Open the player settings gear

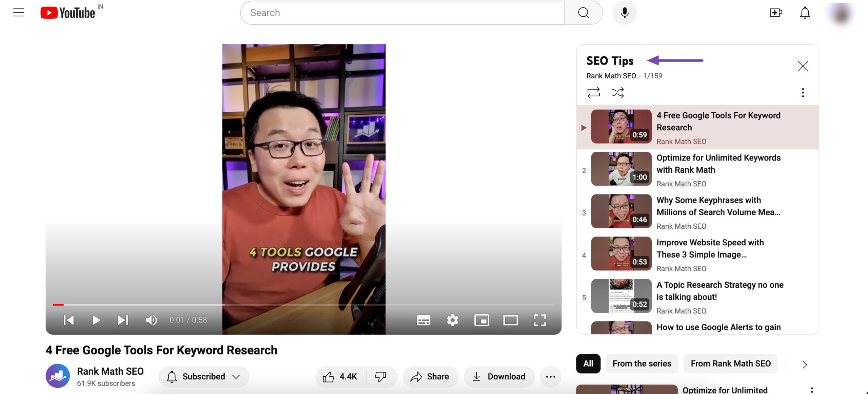pyautogui.click(x=453, y=320)
